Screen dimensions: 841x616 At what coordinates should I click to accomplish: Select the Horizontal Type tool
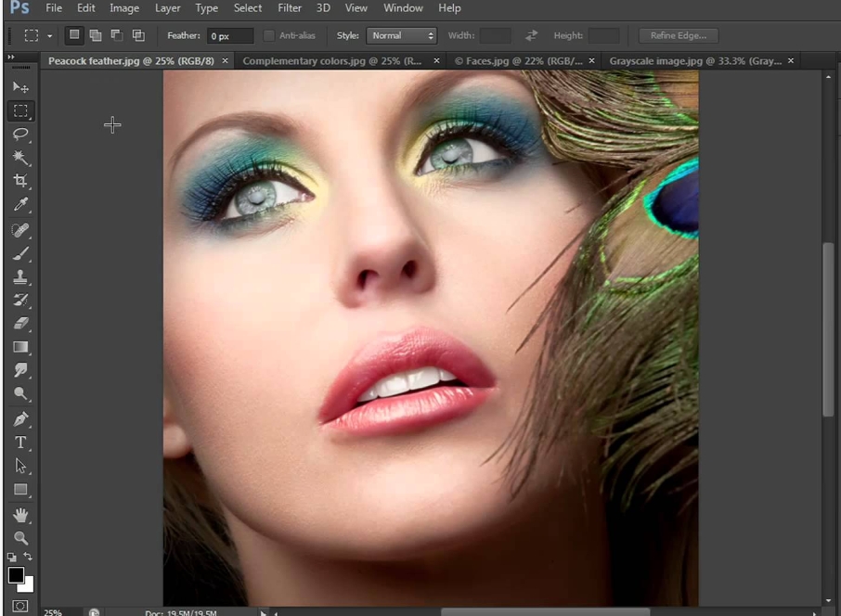tap(20, 443)
